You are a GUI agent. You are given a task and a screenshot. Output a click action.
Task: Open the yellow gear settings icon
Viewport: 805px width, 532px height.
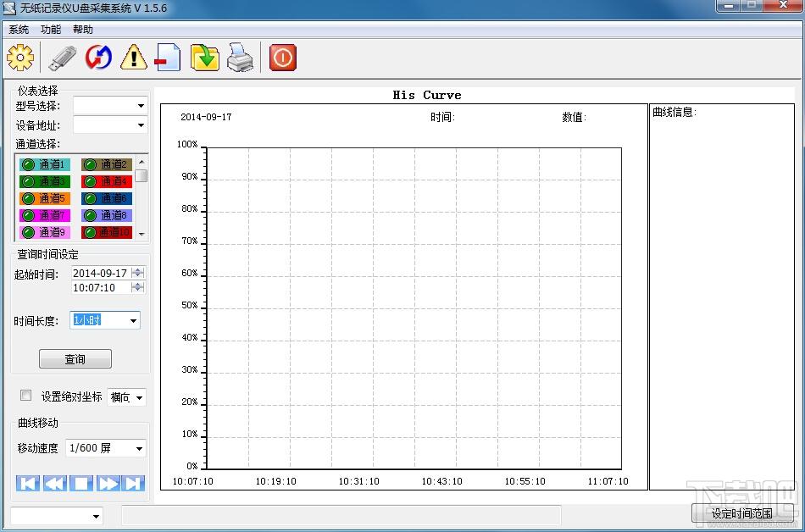click(x=20, y=57)
